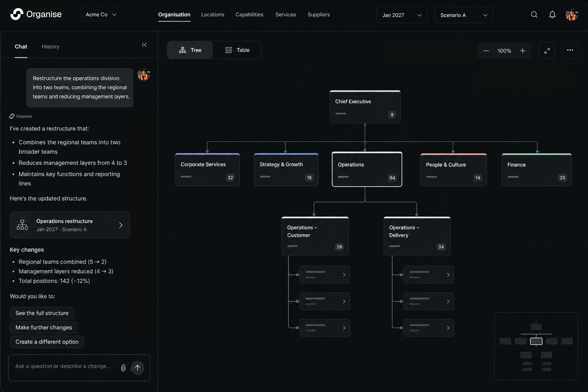This screenshot has width=588, height=392.
Task: Select the Chat tab
Action: (x=21, y=47)
